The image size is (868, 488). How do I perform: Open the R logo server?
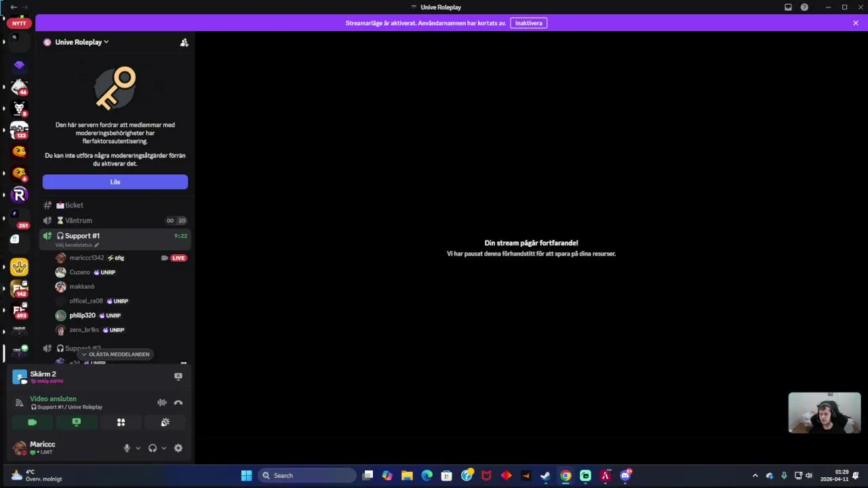[19, 195]
